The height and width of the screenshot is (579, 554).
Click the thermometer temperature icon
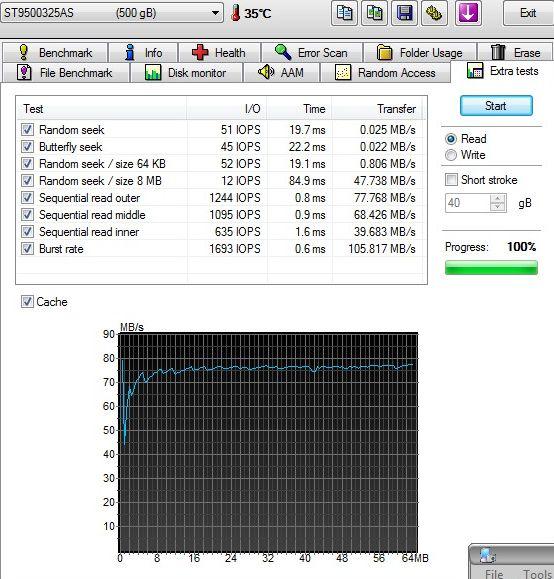click(x=235, y=13)
